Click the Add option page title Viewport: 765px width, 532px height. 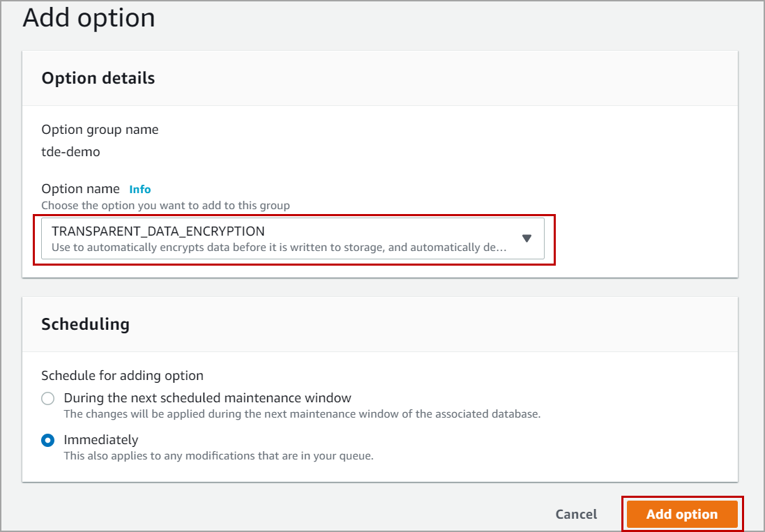click(89, 18)
